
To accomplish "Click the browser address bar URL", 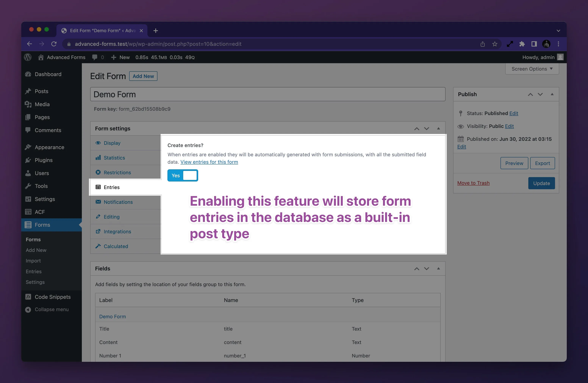I will click(x=158, y=44).
